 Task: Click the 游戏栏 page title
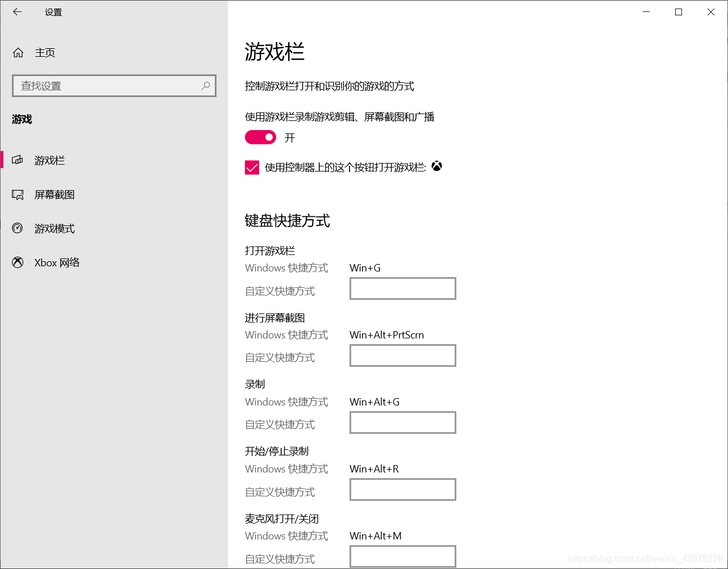coord(275,52)
